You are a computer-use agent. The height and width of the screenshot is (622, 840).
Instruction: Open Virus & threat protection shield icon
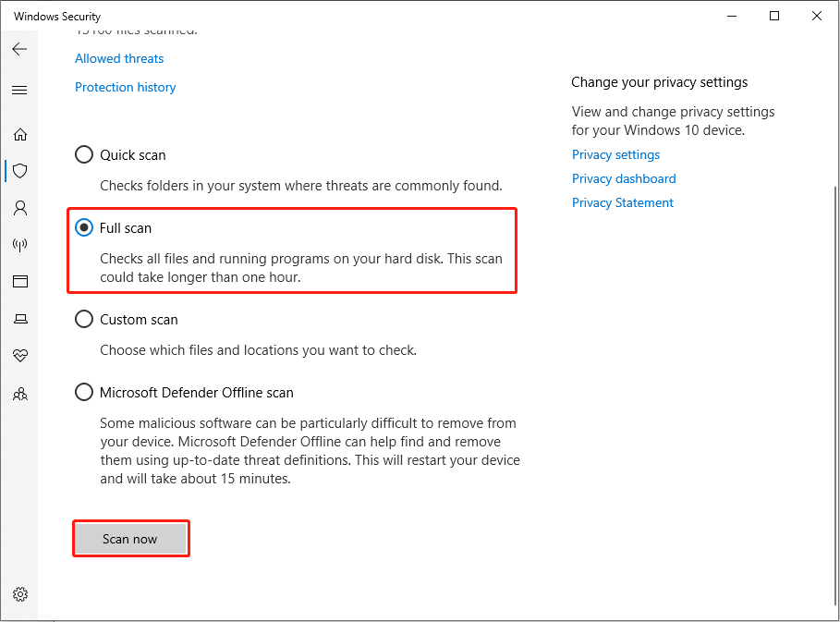click(x=19, y=171)
